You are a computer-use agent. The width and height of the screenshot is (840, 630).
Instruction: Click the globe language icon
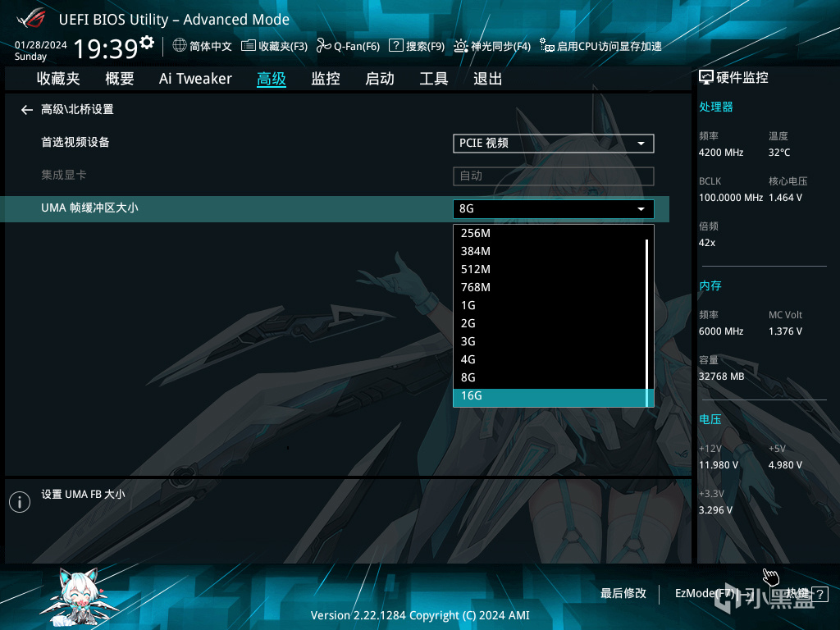180,45
